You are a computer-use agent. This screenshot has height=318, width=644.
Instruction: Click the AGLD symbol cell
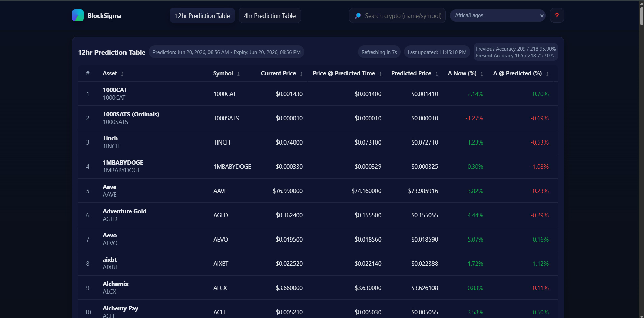(221, 215)
